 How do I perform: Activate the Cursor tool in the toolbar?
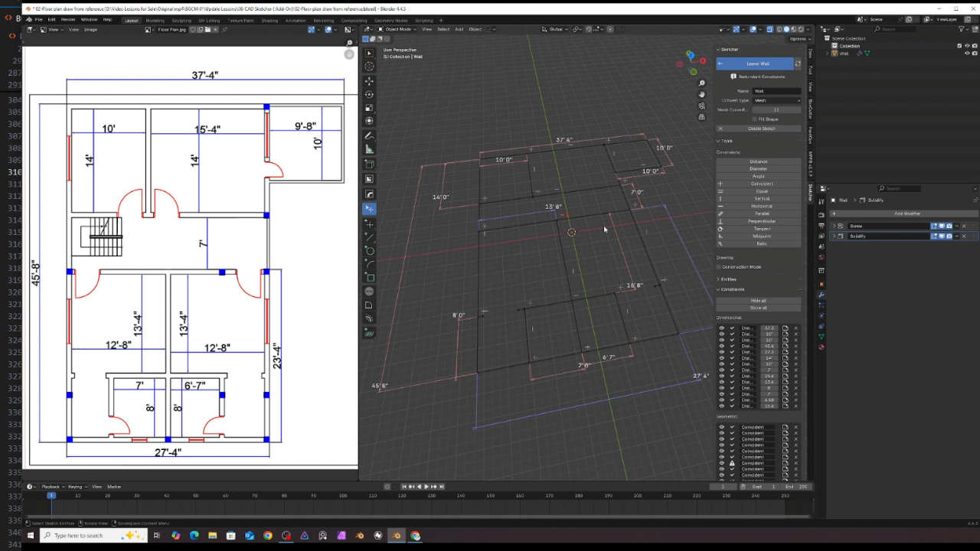click(369, 67)
